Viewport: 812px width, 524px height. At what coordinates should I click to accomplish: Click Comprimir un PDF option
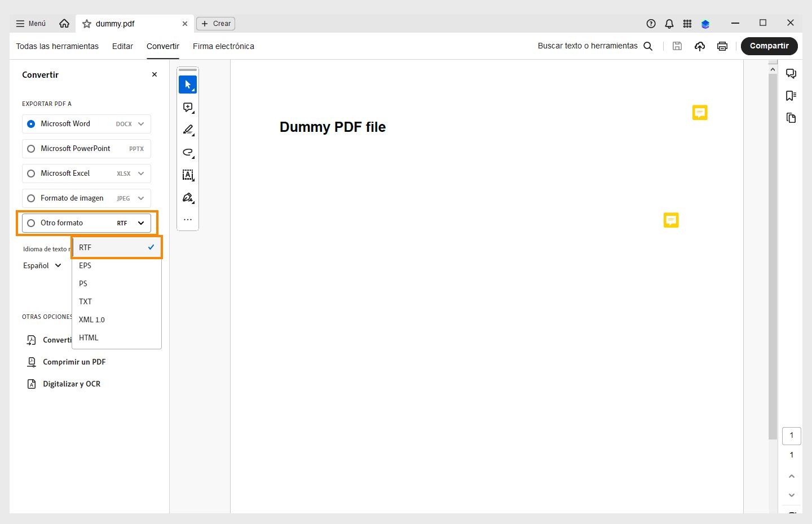coord(74,362)
